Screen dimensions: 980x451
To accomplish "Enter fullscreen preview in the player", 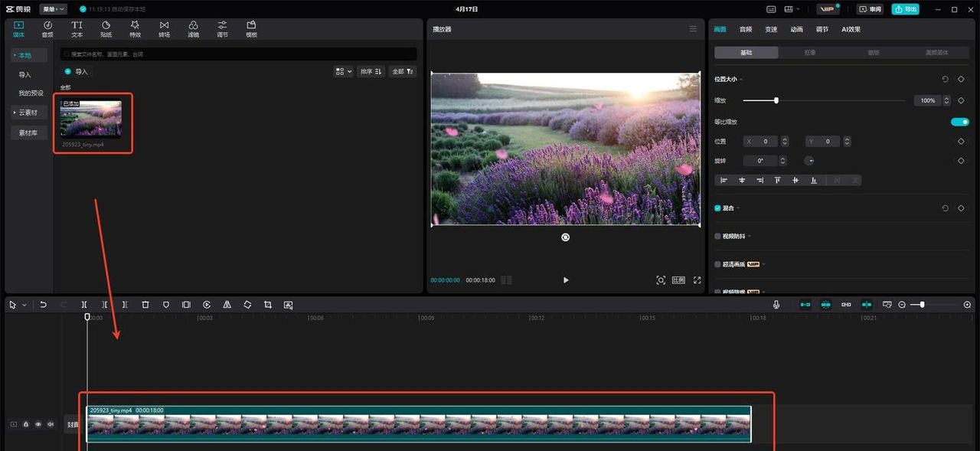I will point(697,280).
